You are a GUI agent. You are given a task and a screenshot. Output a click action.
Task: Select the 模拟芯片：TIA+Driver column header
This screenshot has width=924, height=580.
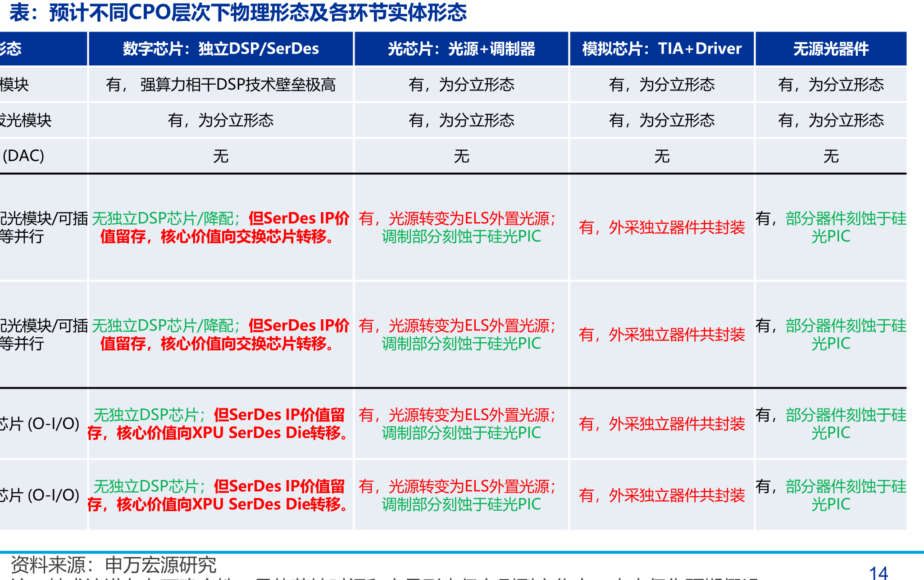[x=662, y=49]
